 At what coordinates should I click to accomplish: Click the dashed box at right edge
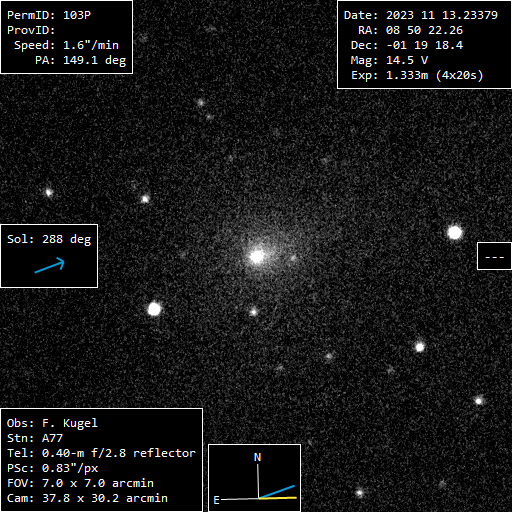pos(494,256)
